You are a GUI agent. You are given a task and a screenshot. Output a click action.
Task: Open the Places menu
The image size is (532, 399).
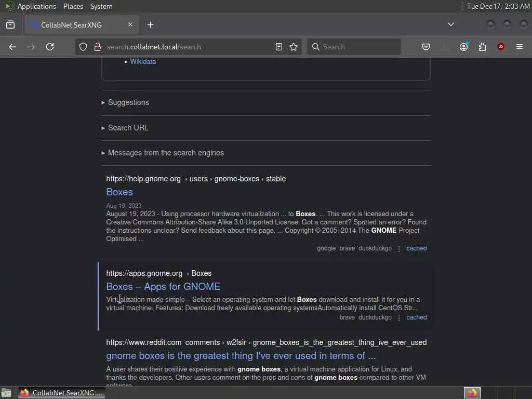pyautogui.click(x=73, y=6)
